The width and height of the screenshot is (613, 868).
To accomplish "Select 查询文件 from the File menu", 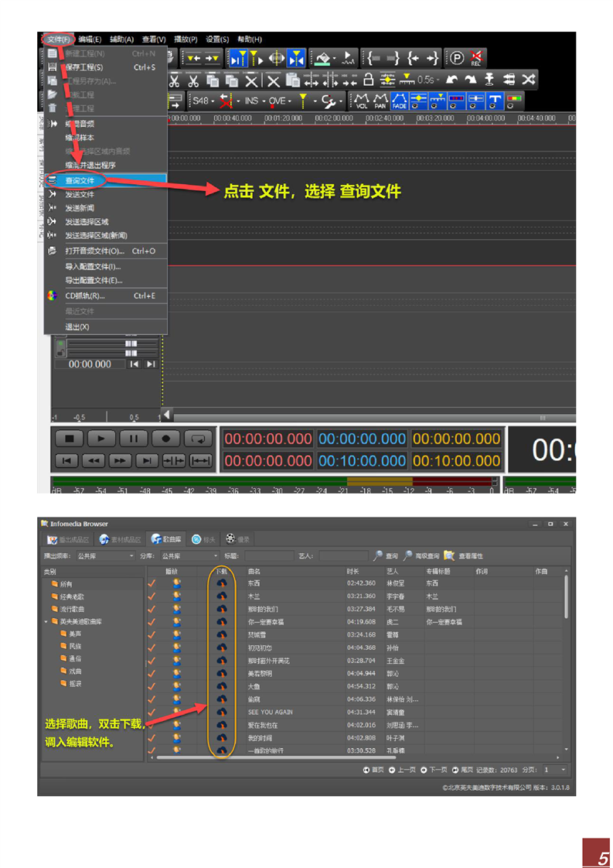I will 80,180.
